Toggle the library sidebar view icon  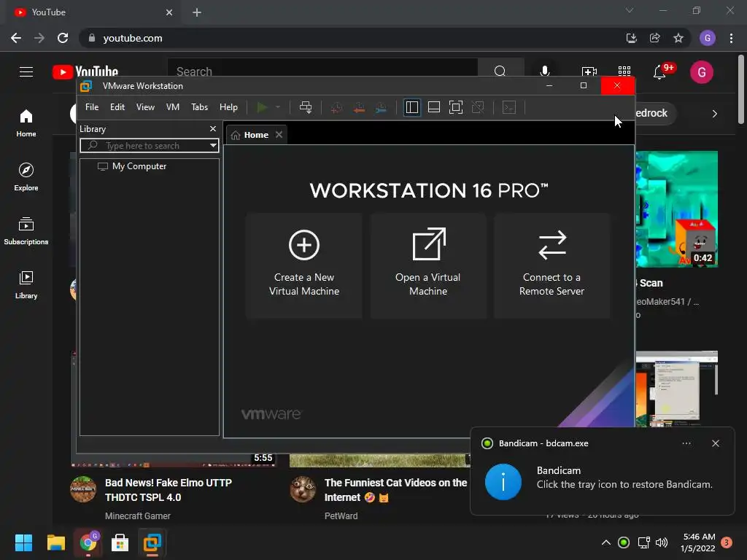[412, 107]
